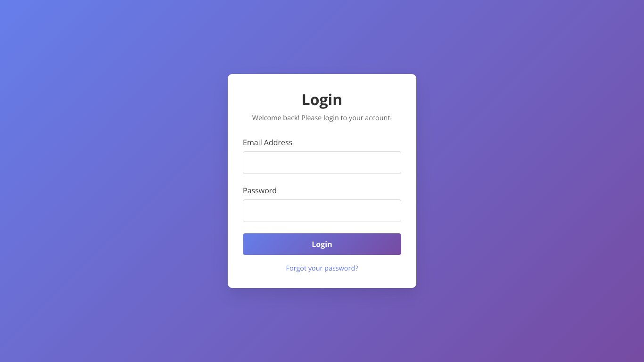Click the Welcome back subtitle text

[322, 118]
